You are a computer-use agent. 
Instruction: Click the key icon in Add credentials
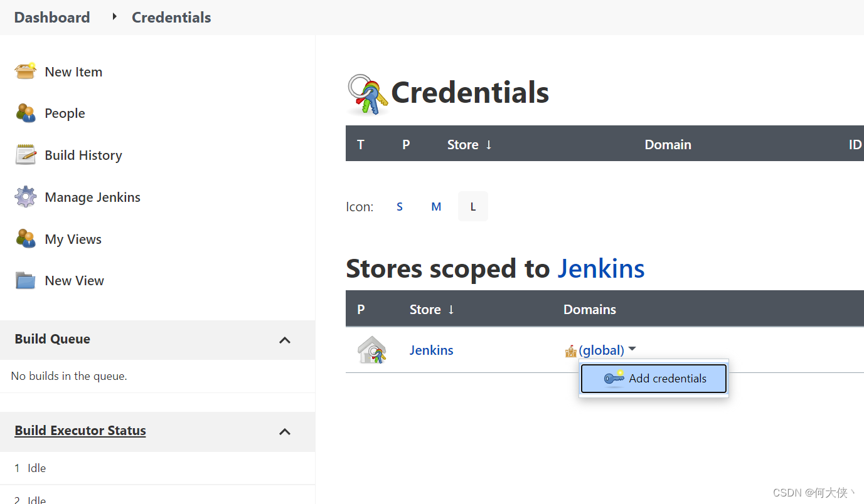[614, 378]
